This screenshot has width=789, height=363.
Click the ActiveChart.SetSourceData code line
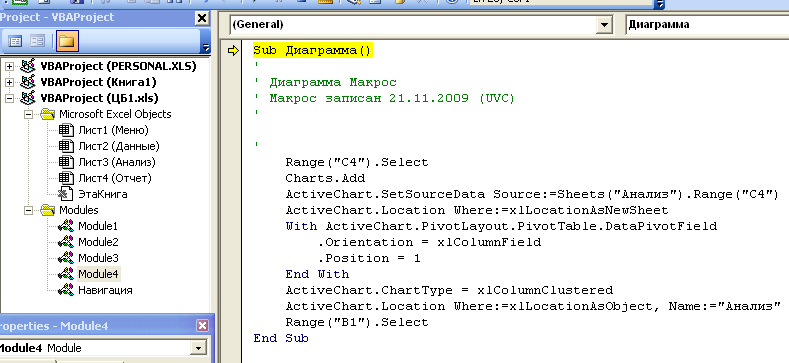pos(532,195)
